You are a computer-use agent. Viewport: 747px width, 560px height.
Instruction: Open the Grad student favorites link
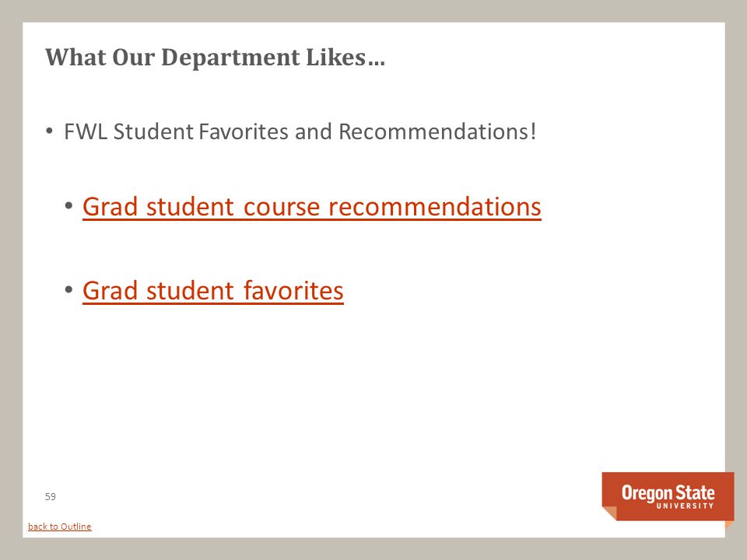pyautogui.click(x=213, y=290)
